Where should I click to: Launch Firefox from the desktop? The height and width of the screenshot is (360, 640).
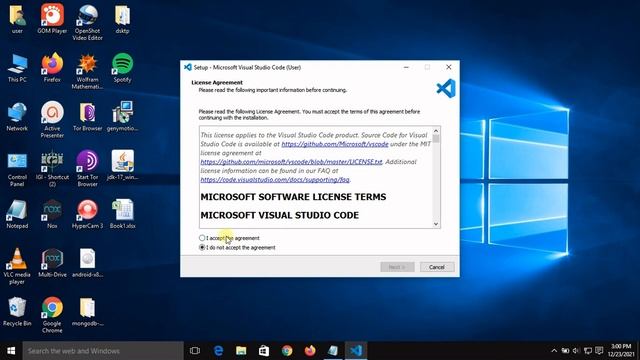point(52,67)
